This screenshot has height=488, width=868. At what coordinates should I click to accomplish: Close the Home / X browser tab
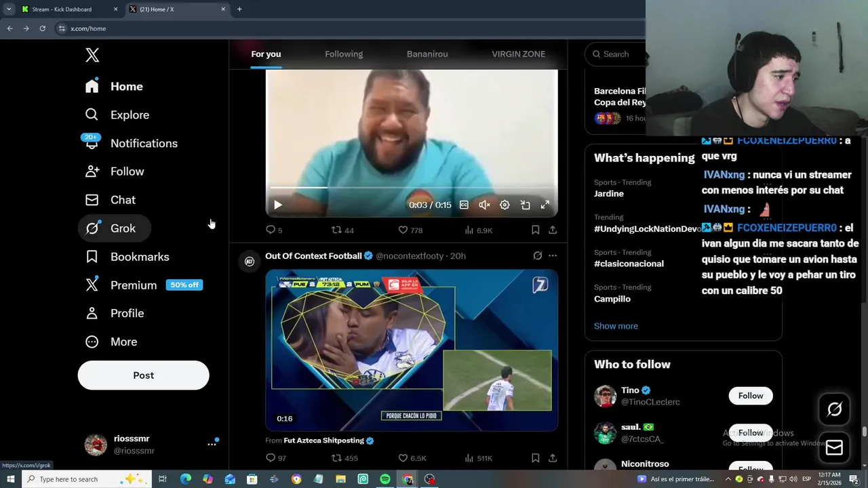pos(223,9)
